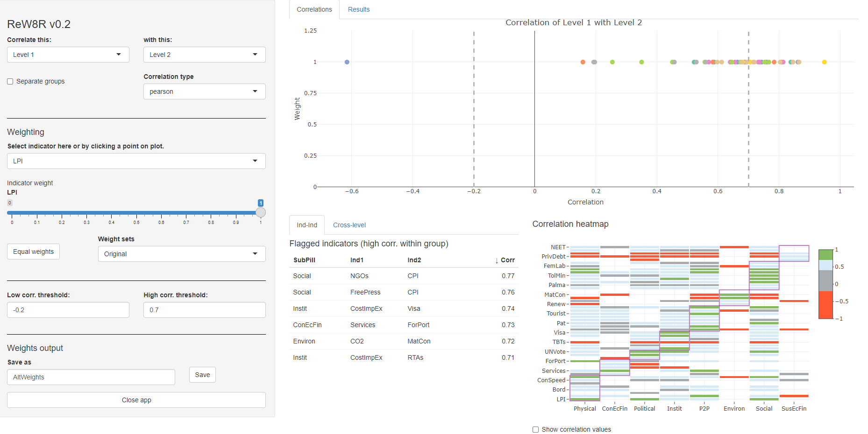The height and width of the screenshot is (434, 868).
Task: Click the Close app button
Action: pos(136,400)
